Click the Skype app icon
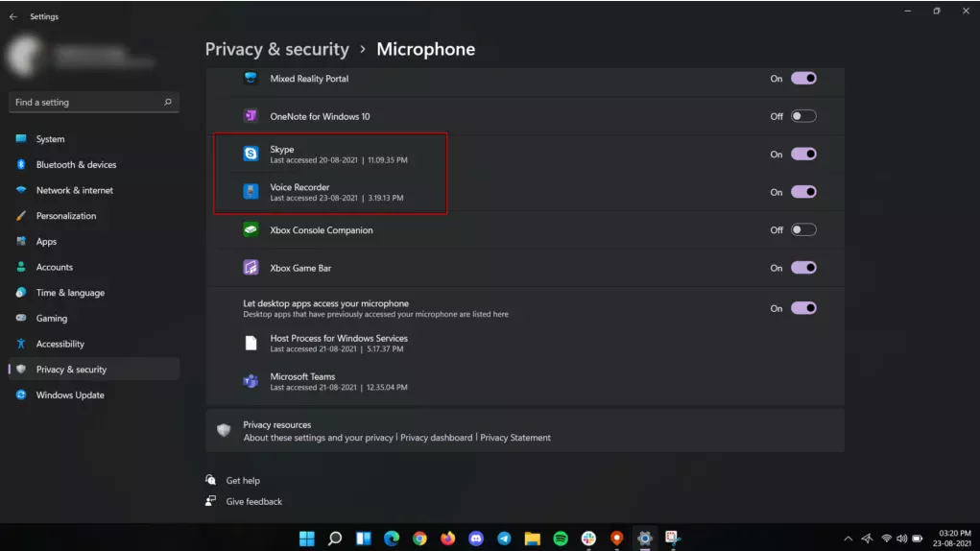 [251, 154]
